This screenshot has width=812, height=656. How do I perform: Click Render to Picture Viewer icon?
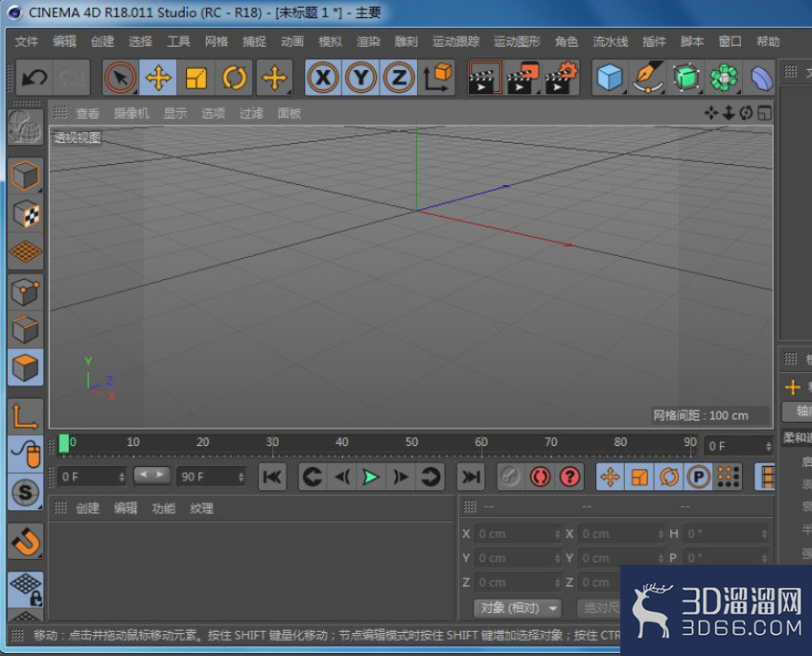(523, 78)
